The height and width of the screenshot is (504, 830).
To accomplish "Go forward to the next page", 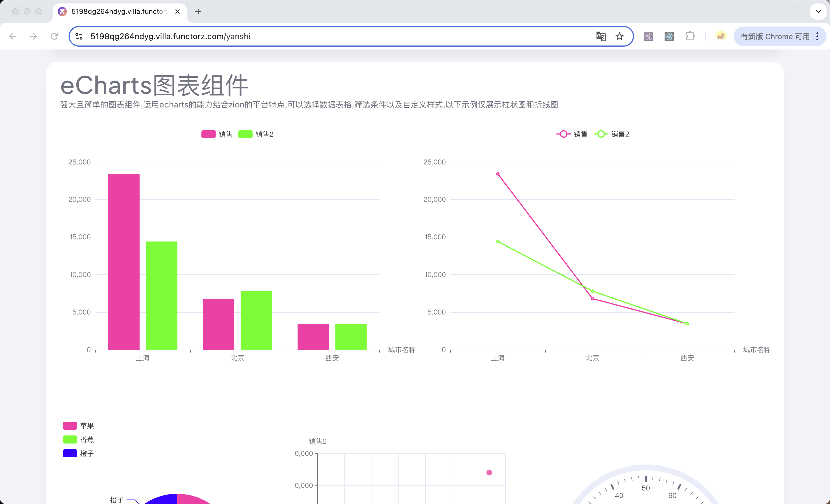I will pyautogui.click(x=33, y=36).
